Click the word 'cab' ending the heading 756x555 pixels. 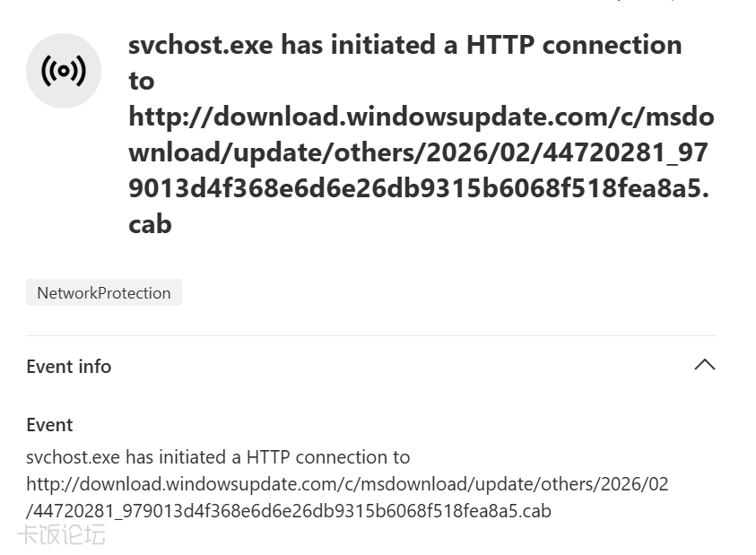[150, 223]
